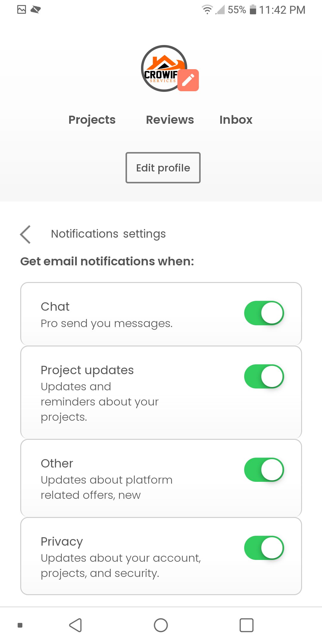The width and height of the screenshot is (322, 644).
Task: Tap the battery status icon
Action: pos(253,10)
